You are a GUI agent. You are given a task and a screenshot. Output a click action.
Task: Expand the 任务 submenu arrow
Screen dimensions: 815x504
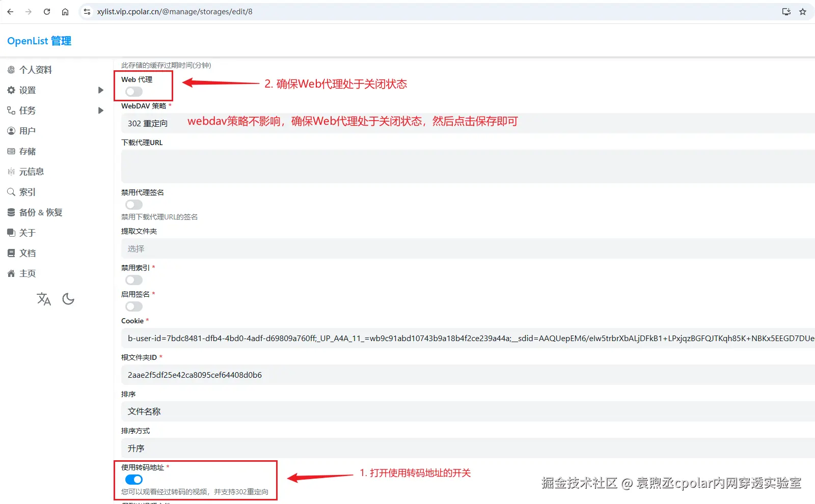[x=101, y=110]
